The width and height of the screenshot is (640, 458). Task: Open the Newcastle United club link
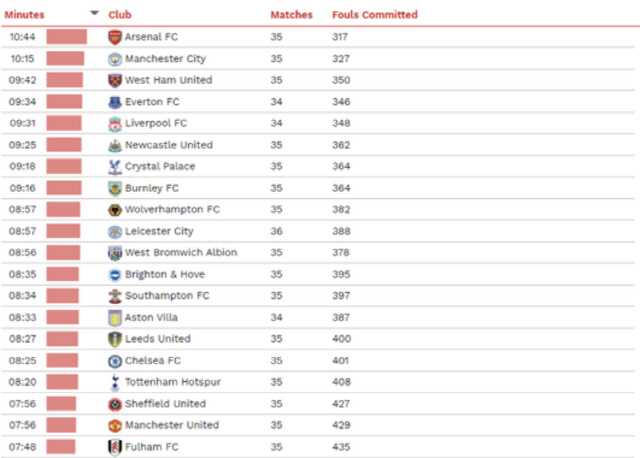169,145
